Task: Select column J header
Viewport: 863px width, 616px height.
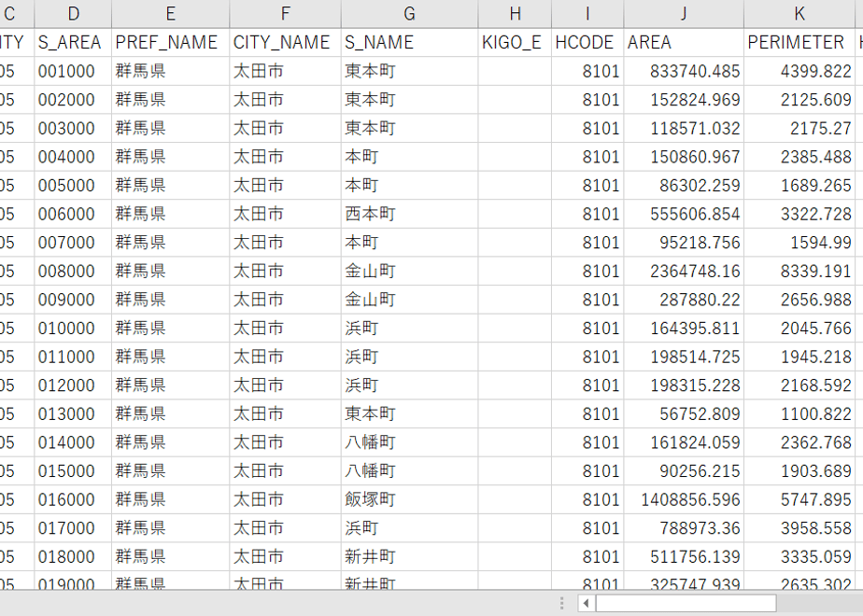Action: (684, 14)
